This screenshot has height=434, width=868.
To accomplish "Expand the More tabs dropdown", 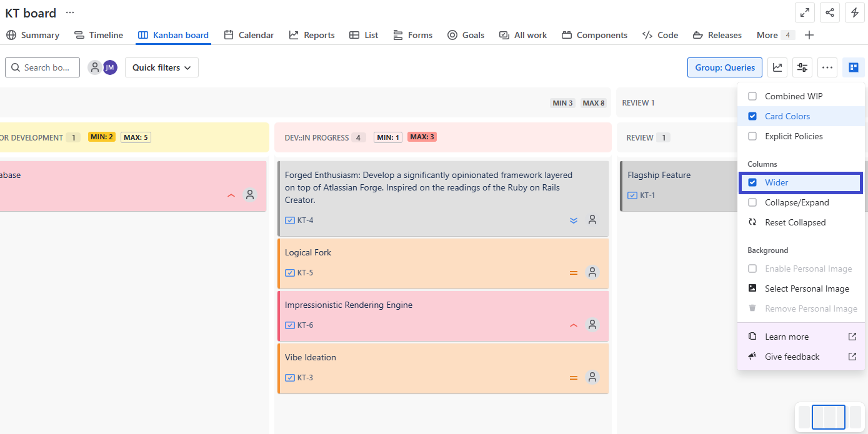I will pyautogui.click(x=775, y=35).
